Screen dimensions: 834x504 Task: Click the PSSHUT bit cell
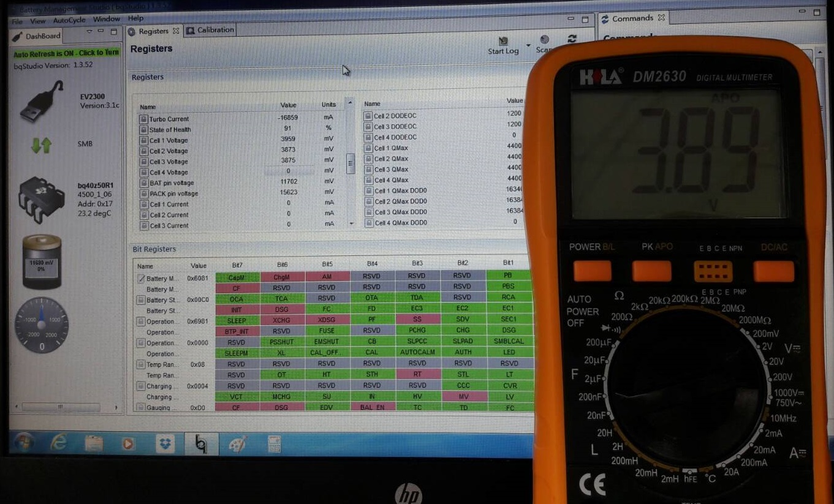[281, 342]
